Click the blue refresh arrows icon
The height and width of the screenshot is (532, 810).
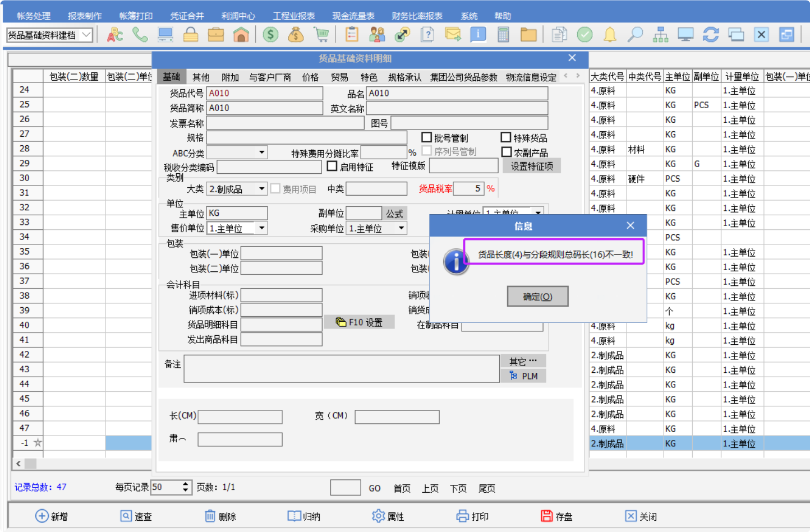(711, 35)
